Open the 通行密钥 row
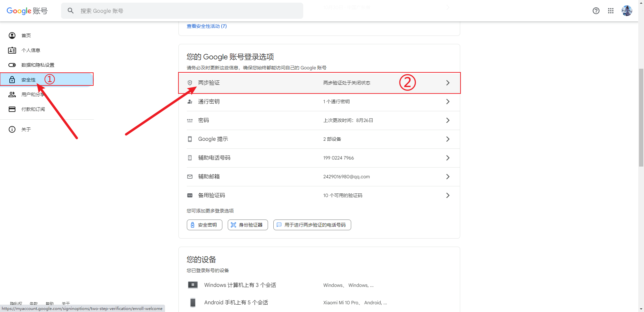644x312 pixels. coord(319,102)
